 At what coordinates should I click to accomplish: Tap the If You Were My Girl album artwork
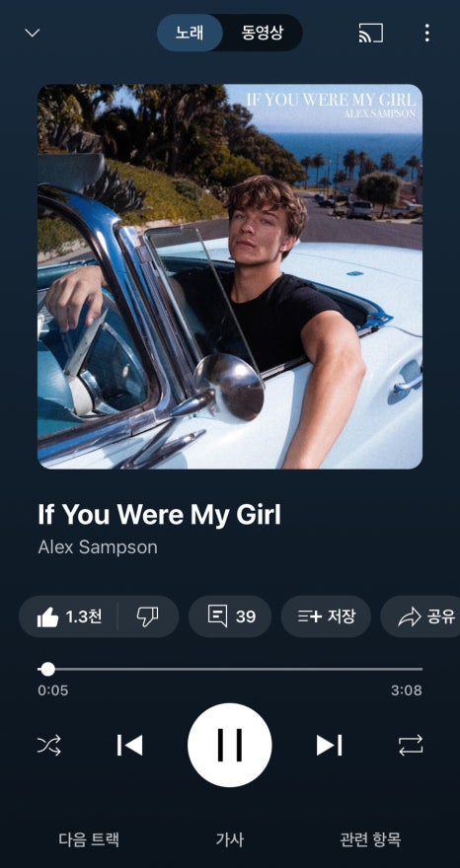click(x=230, y=276)
